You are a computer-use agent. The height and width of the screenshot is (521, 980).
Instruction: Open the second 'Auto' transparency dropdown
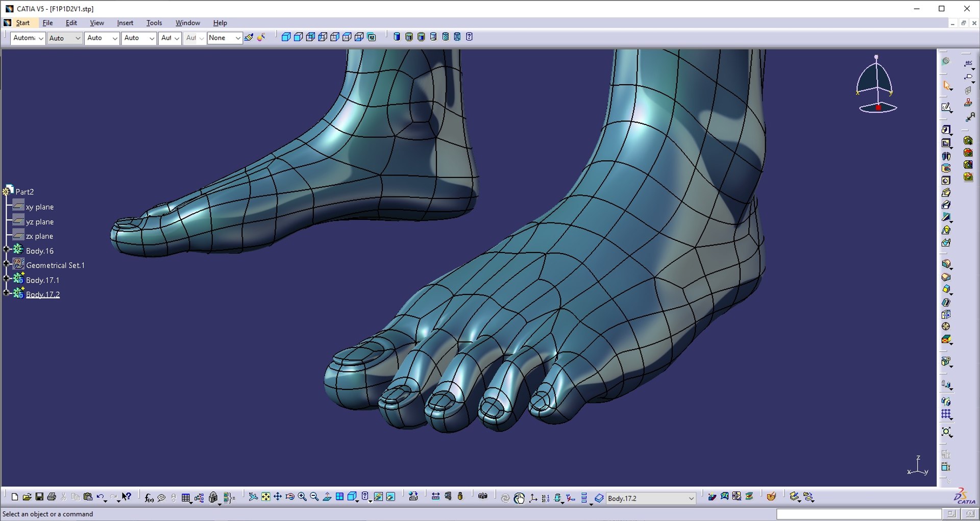tap(65, 38)
